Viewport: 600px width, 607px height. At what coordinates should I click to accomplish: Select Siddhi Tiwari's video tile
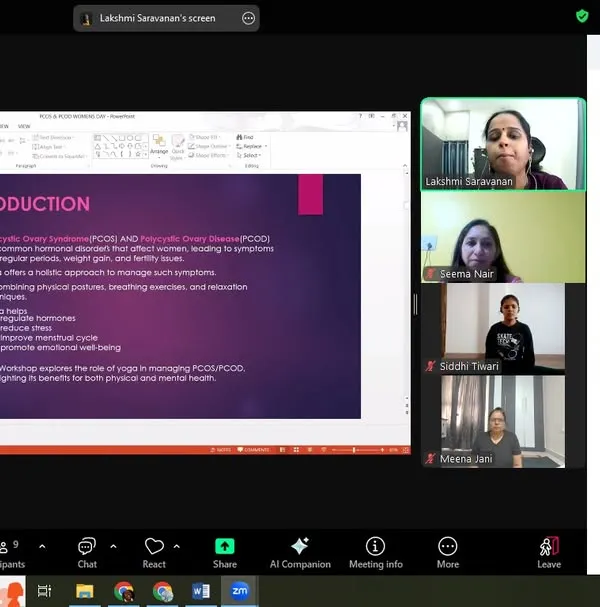pyautogui.click(x=503, y=329)
